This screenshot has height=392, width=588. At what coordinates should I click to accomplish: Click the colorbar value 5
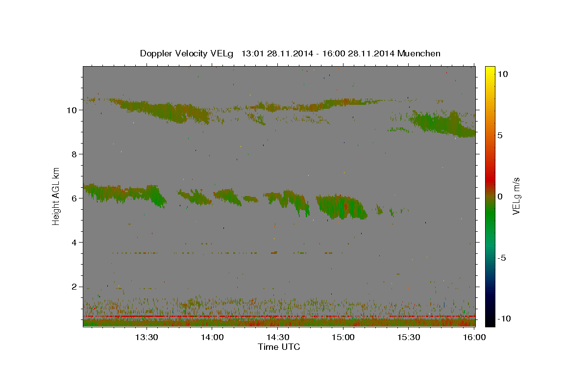click(x=500, y=135)
